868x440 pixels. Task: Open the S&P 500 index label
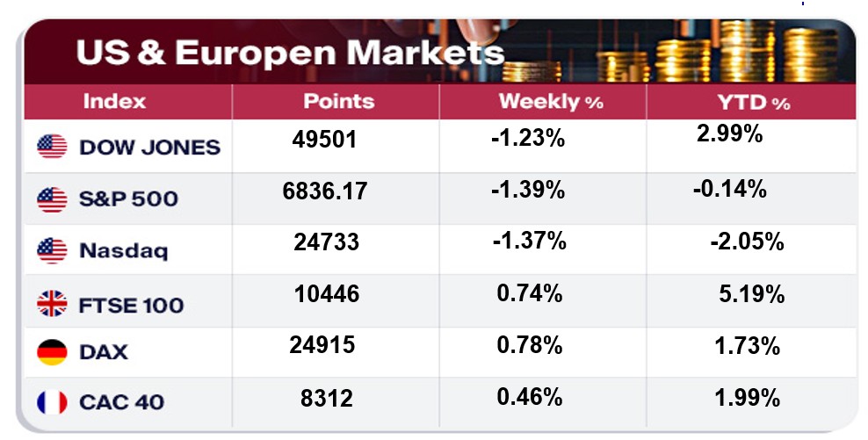[x=128, y=199]
